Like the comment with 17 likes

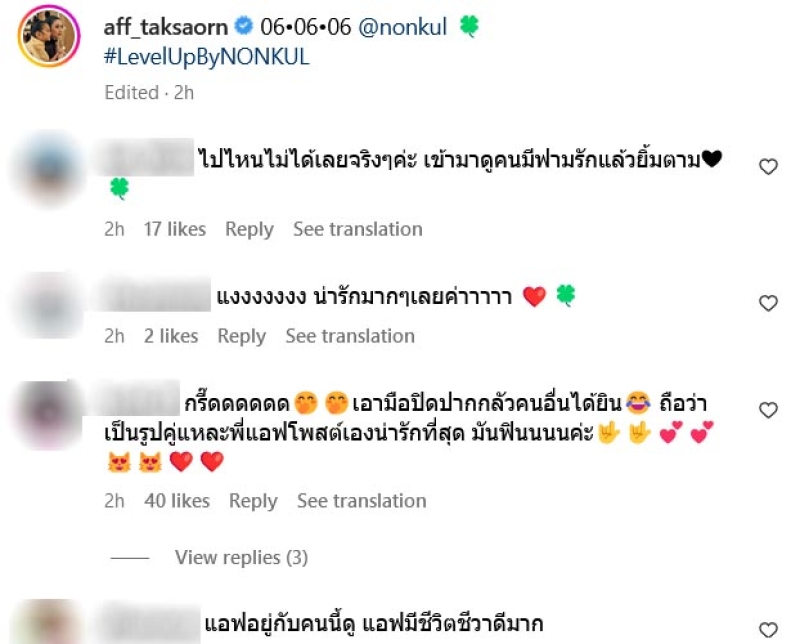[768, 167]
